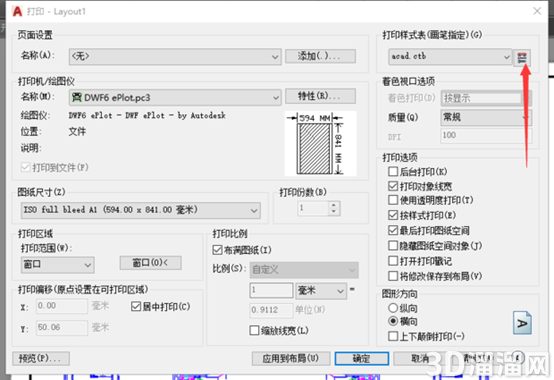The image size is (554, 380).
Task: Enable 将修改保存到布局 checkbox
Action: 393,276
